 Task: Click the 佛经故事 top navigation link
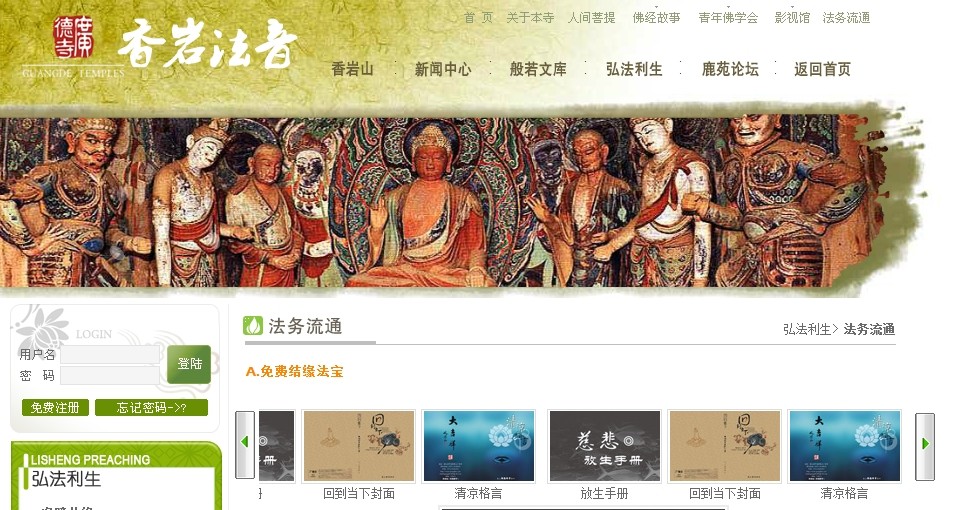tap(656, 18)
